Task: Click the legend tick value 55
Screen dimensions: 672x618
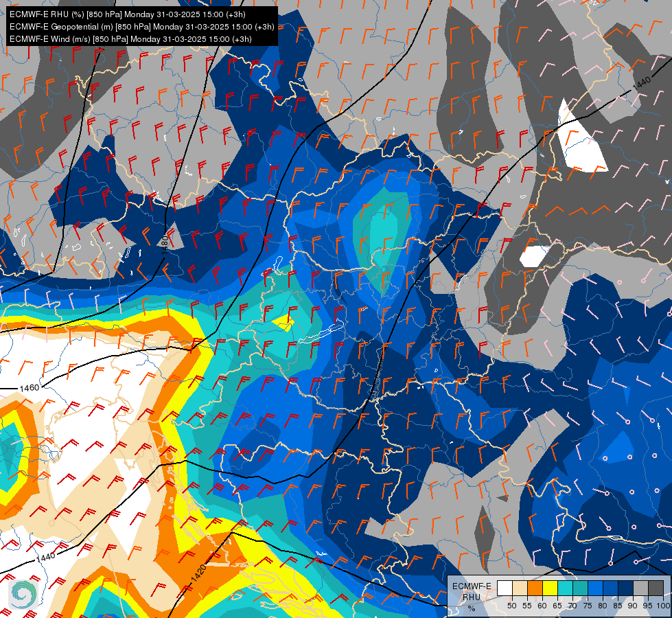Action: (527, 606)
